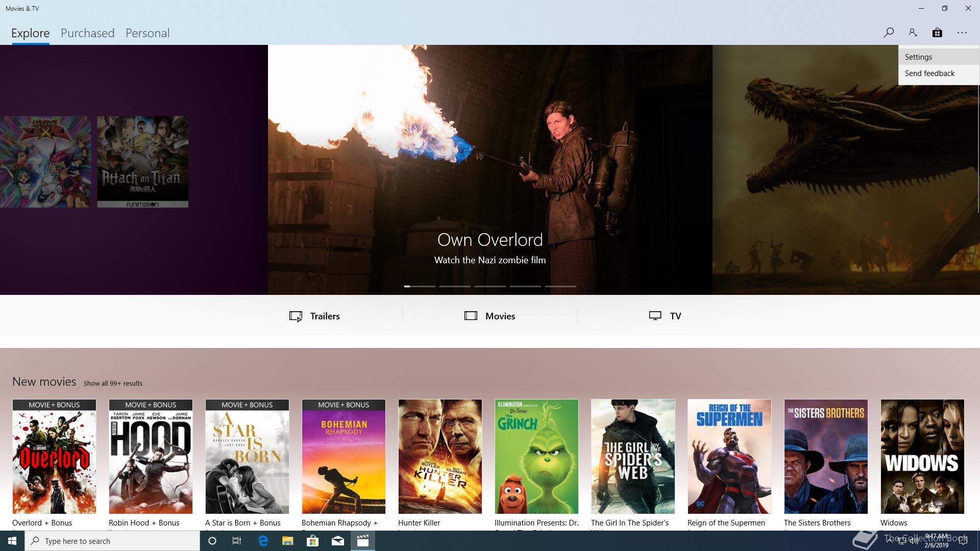Open the Hunter Killer poster
Viewport: 980px width, 551px height.
[x=440, y=457]
